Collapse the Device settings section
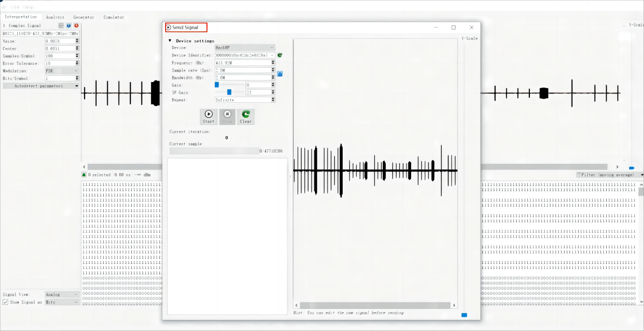Screen dimensions: 644x331 coord(170,41)
